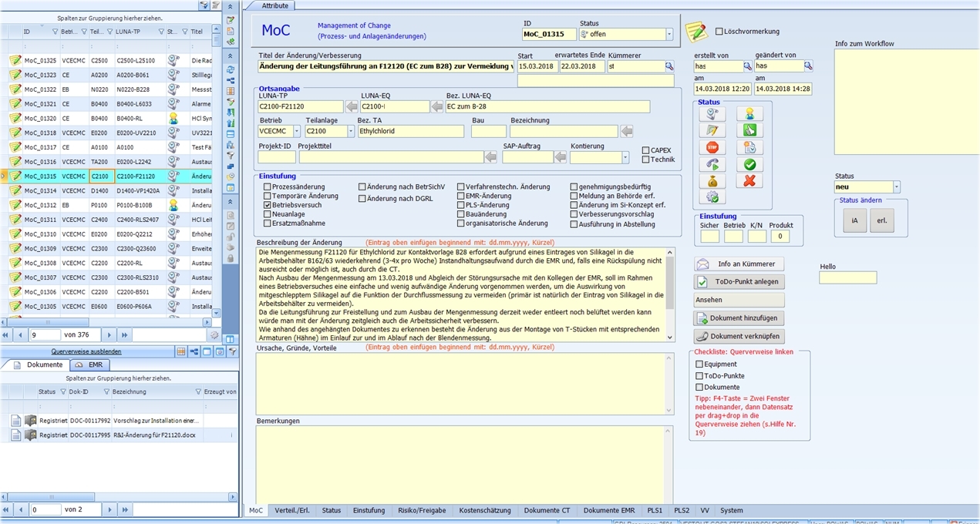Click the phone with play arrow button
Image resolution: width=980 pixels, height=524 pixels.
click(712, 165)
